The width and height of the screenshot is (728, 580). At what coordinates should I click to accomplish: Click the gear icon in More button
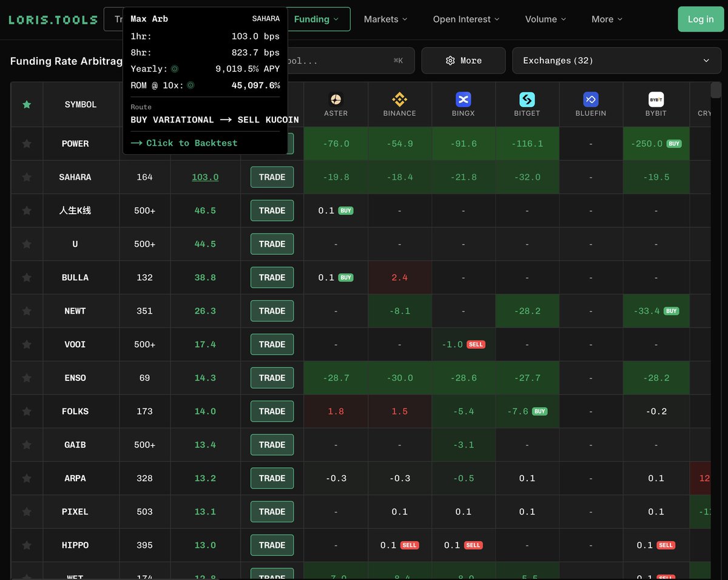tap(450, 61)
